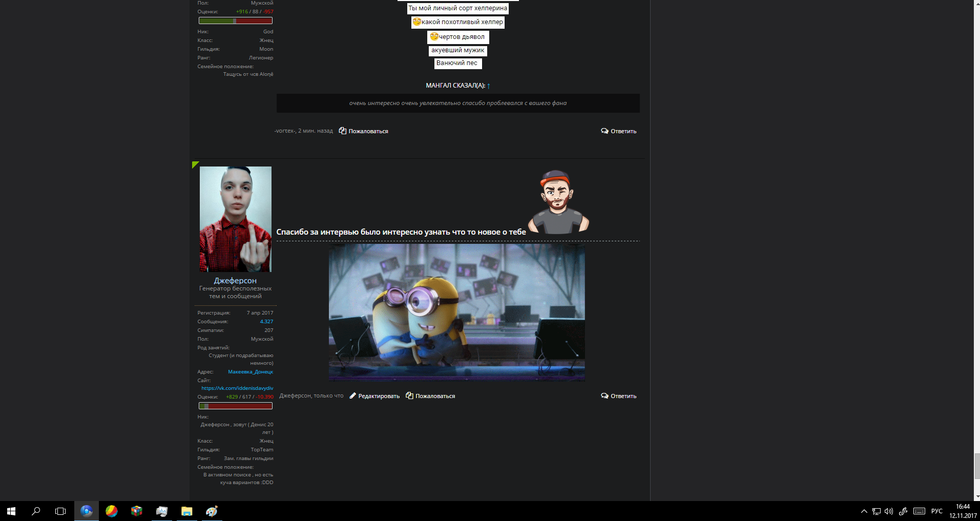Open the Windows Start menu
The width and height of the screenshot is (980, 521).
pyautogui.click(x=11, y=511)
